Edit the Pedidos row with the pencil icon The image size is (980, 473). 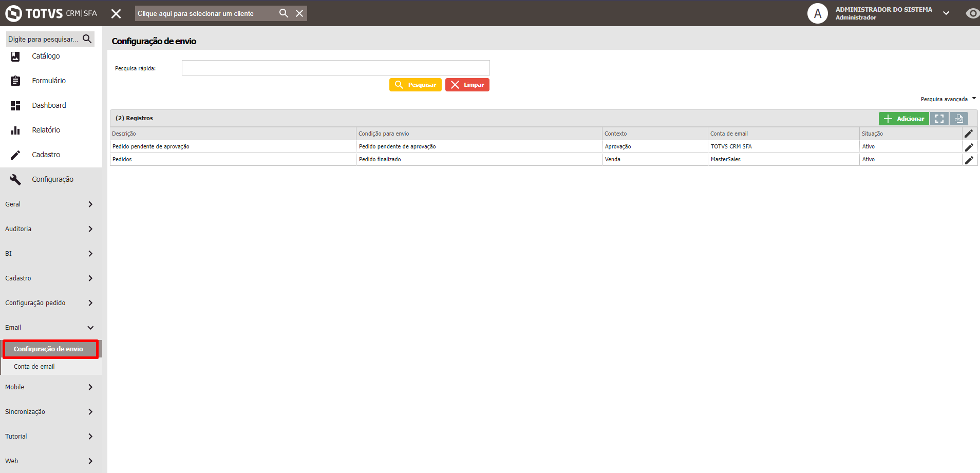[x=969, y=160]
